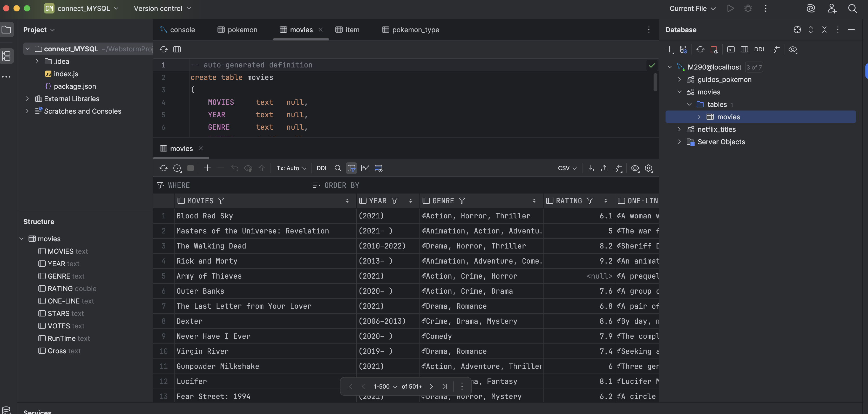Image resolution: width=868 pixels, height=414 pixels.
Task: Go to next page of results
Action: 431,387
